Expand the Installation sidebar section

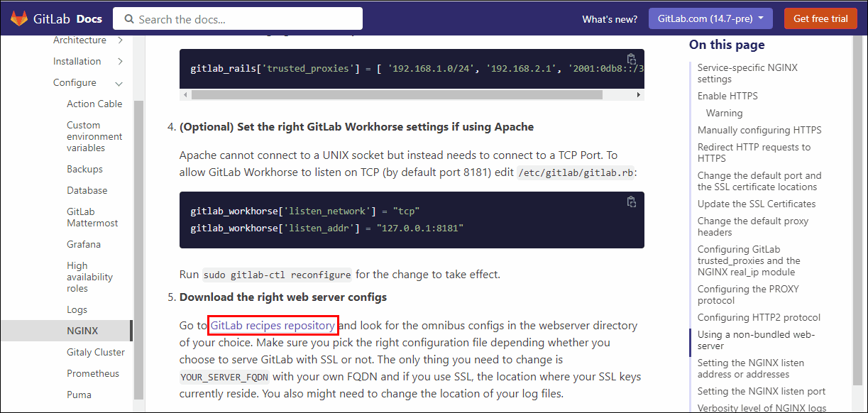(x=120, y=62)
